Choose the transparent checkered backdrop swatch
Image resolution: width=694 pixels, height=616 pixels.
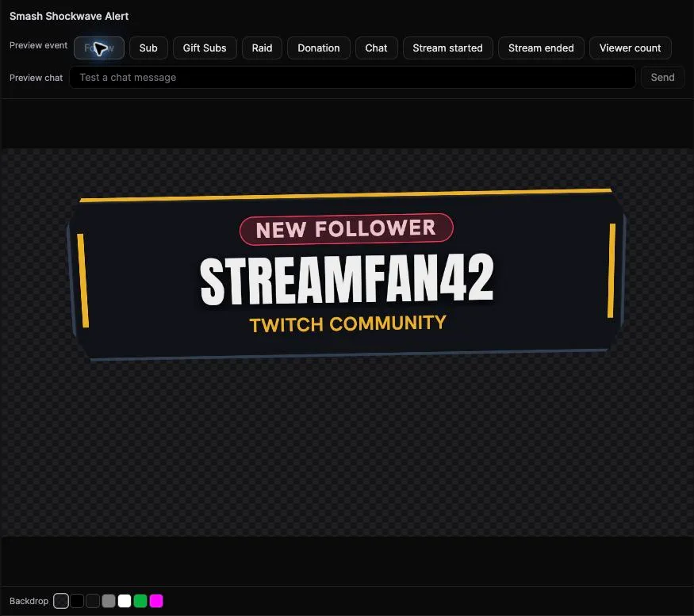click(x=61, y=601)
